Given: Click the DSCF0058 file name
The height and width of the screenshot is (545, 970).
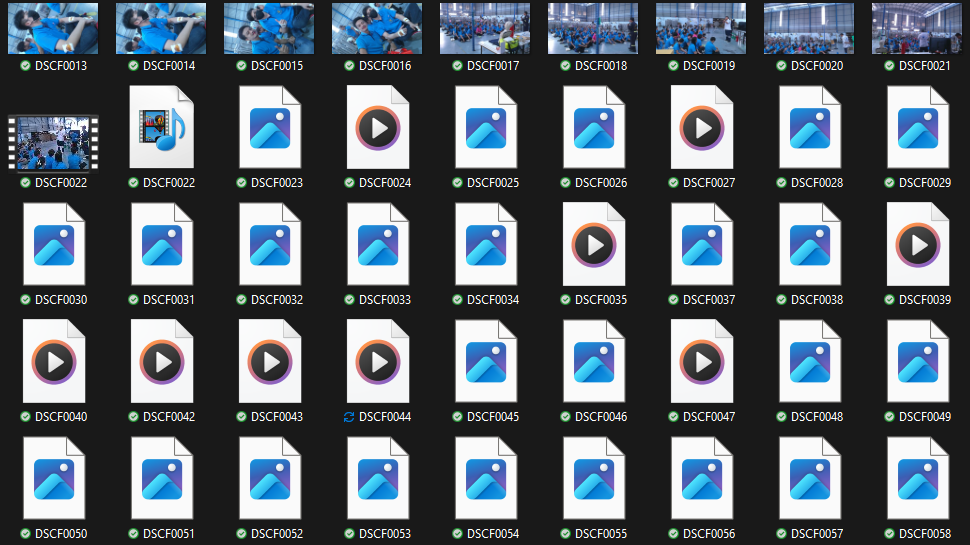Looking at the screenshot, I should coord(925,533).
